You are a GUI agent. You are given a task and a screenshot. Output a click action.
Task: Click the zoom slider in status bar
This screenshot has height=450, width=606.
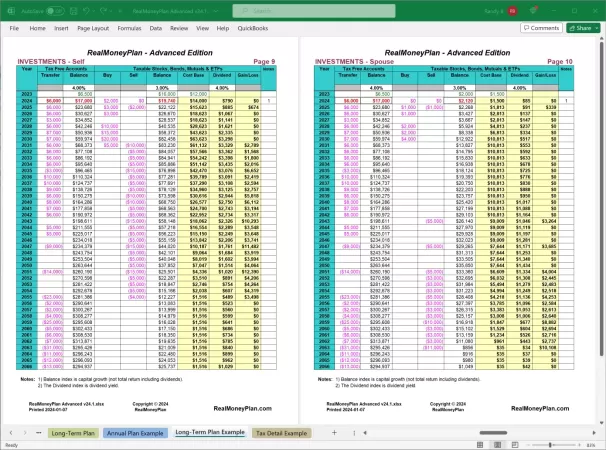coord(548,444)
